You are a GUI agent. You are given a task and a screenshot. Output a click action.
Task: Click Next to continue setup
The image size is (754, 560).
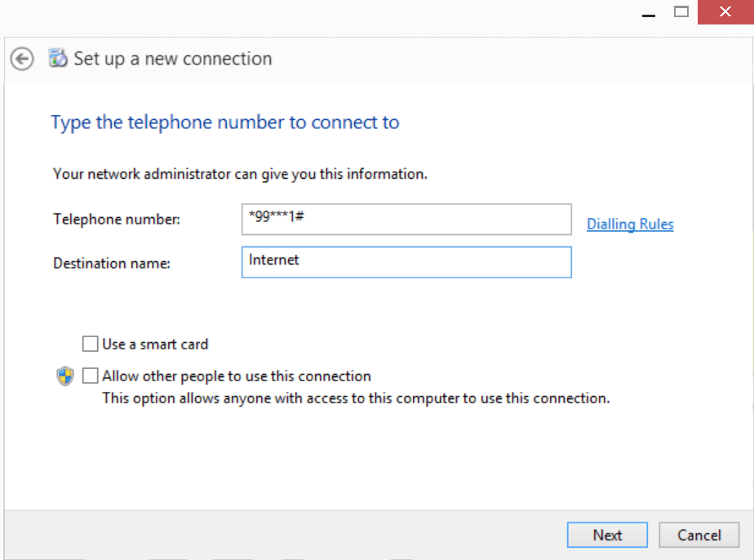point(607,535)
